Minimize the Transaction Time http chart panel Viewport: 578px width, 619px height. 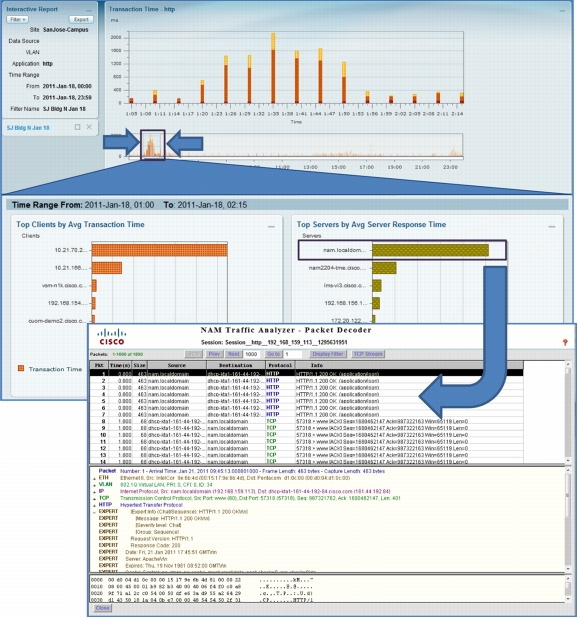pyautogui.click(x=562, y=11)
